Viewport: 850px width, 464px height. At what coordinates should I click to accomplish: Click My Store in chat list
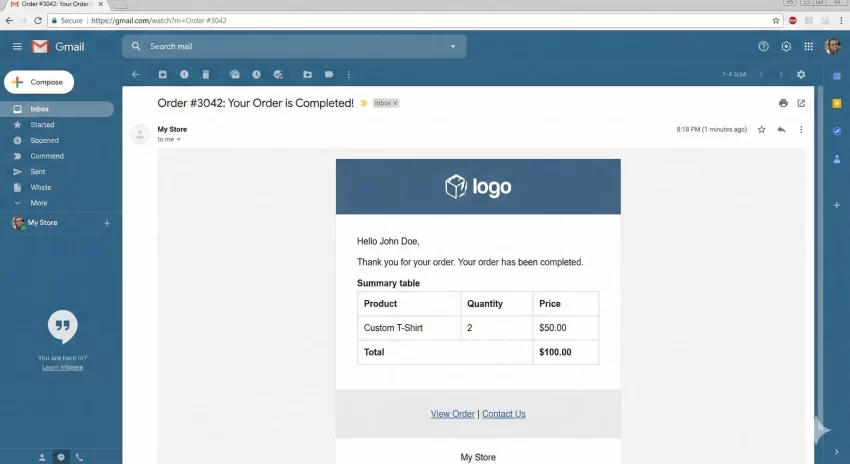pyautogui.click(x=42, y=223)
